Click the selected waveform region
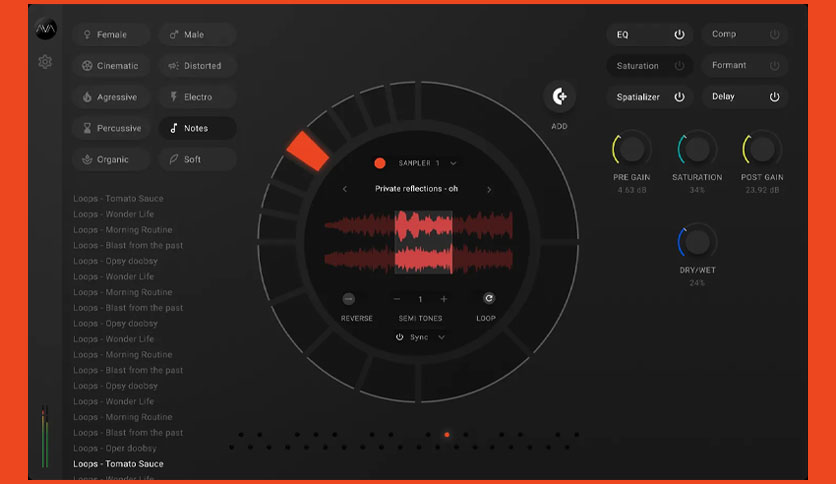 423,242
